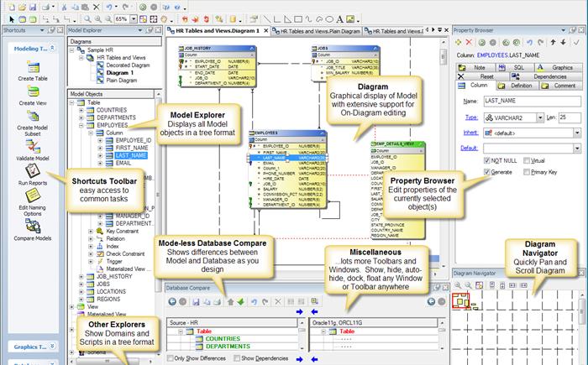The image size is (588, 365).
Task: Collapse the Modeling T... shortcuts group
Action: click(x=52, y=49)
